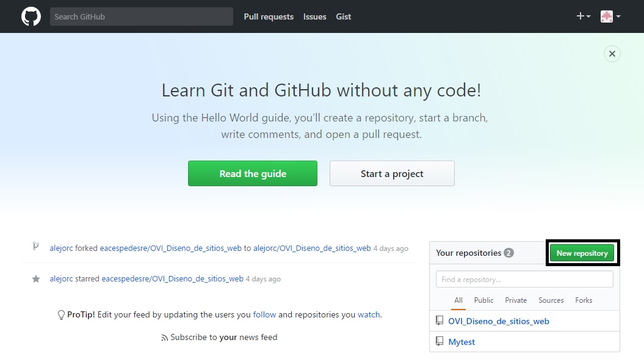The width and height of the screenshot is (644, 362).
Task: Click the Start a project button
Action: (392, 173)
